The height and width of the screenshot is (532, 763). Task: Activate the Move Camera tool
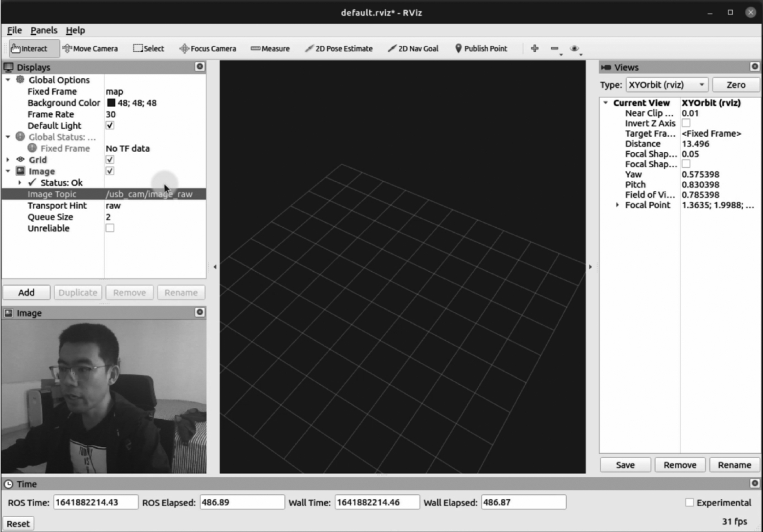pos(90,49)
